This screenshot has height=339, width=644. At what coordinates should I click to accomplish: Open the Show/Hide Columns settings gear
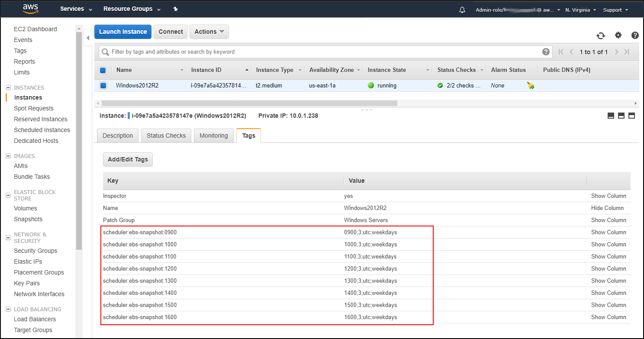coord(618,36)
